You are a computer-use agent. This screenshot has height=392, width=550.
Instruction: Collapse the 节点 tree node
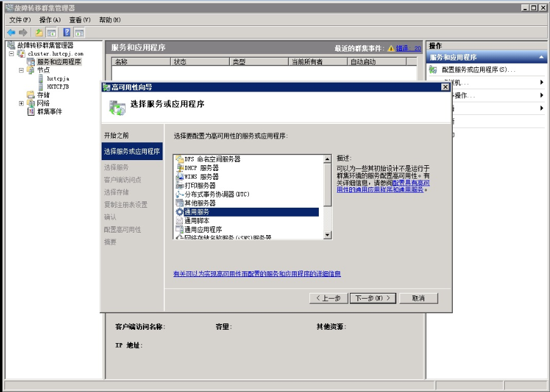click(21, 70)
